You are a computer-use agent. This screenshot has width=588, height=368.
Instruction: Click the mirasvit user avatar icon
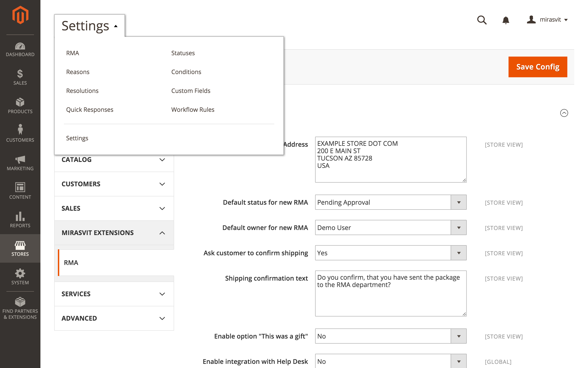pyautogui.click(x=531, y=20)
